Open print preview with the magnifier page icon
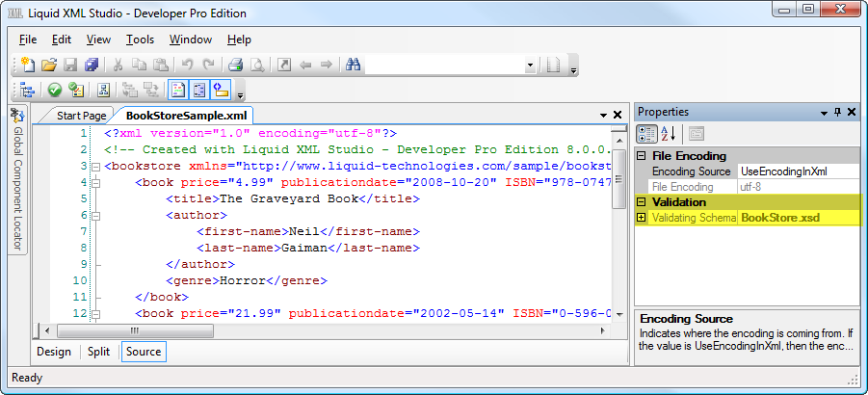868x395 pixels. pyautogui.click(x=257, y=66)
